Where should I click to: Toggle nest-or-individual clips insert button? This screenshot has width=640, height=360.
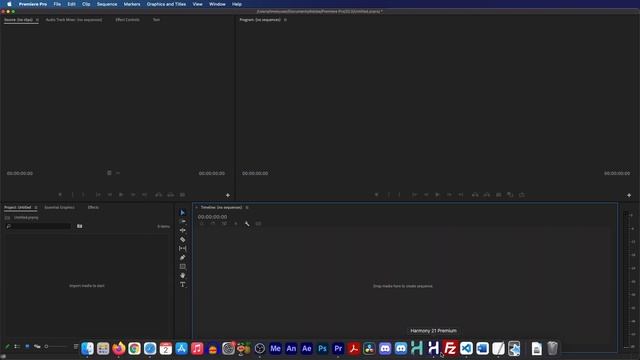[202, 224]
